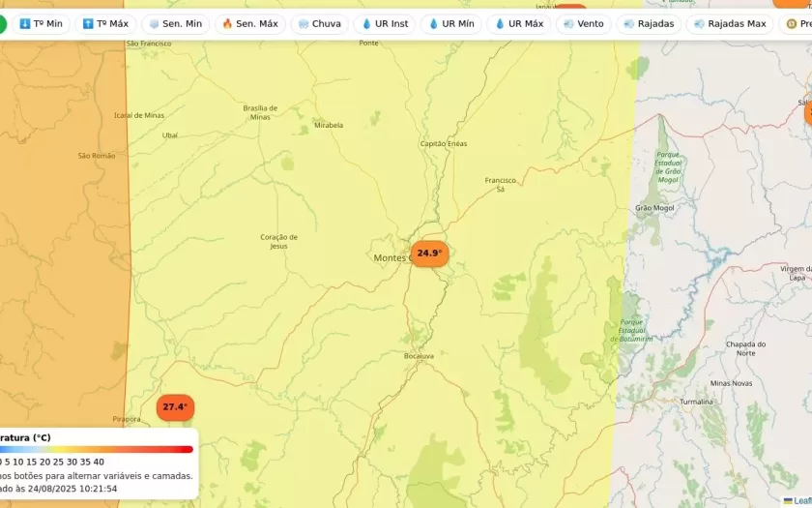
Task: Select the Tº Min variable button
Action: 41,23
